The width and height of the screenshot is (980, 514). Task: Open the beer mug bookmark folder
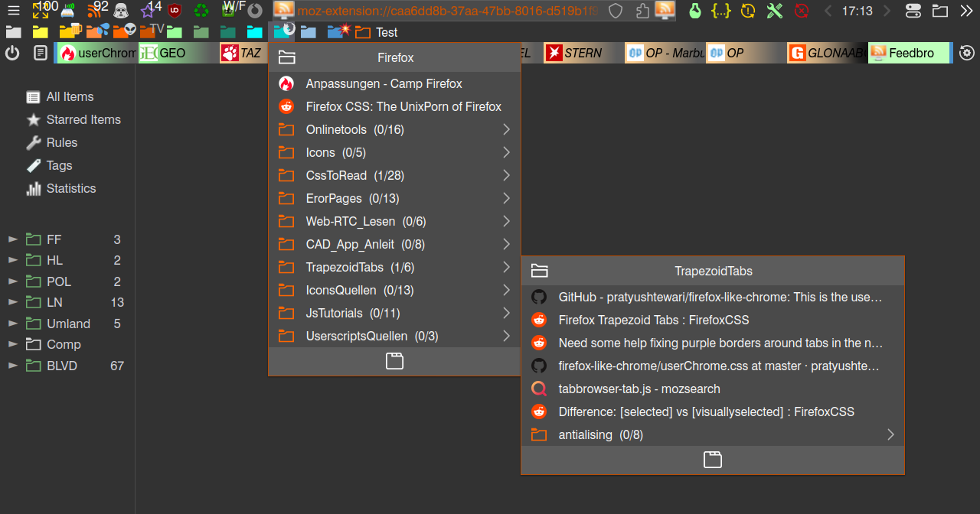(x=70, y=31)
